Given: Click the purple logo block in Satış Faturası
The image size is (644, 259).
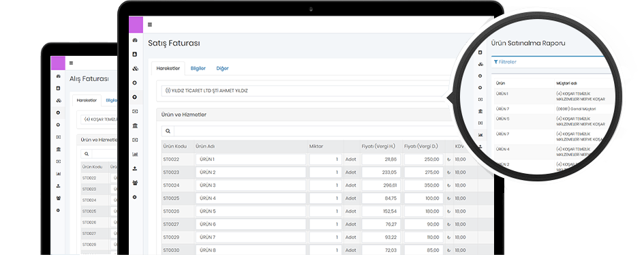Looking at the screenshot, I should (136, 25).
